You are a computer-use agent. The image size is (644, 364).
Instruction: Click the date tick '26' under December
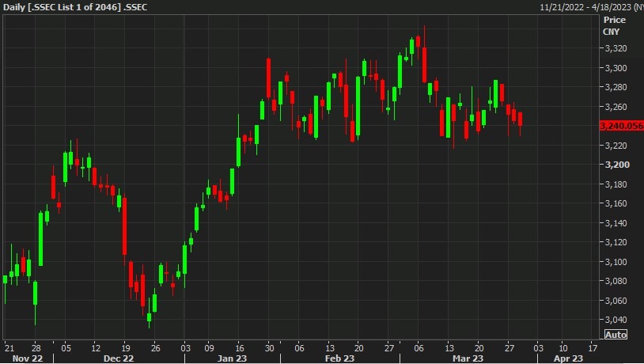click(155, 348)
